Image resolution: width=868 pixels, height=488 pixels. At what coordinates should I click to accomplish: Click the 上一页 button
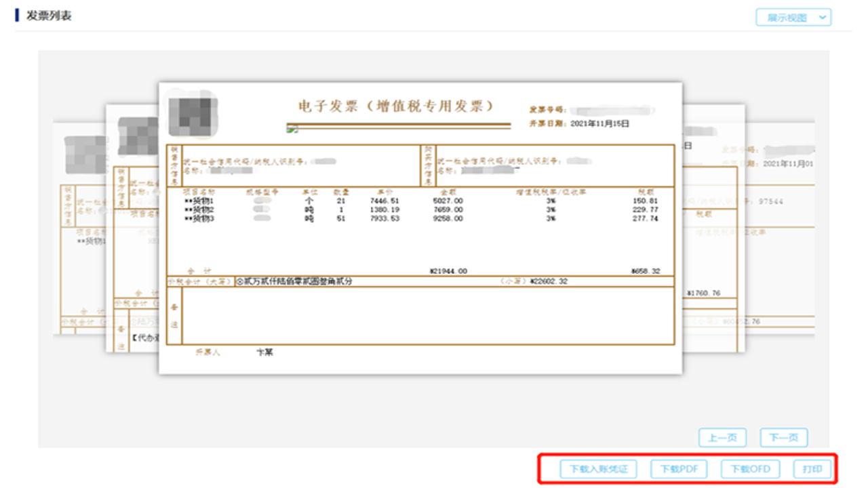click(722, 438)
